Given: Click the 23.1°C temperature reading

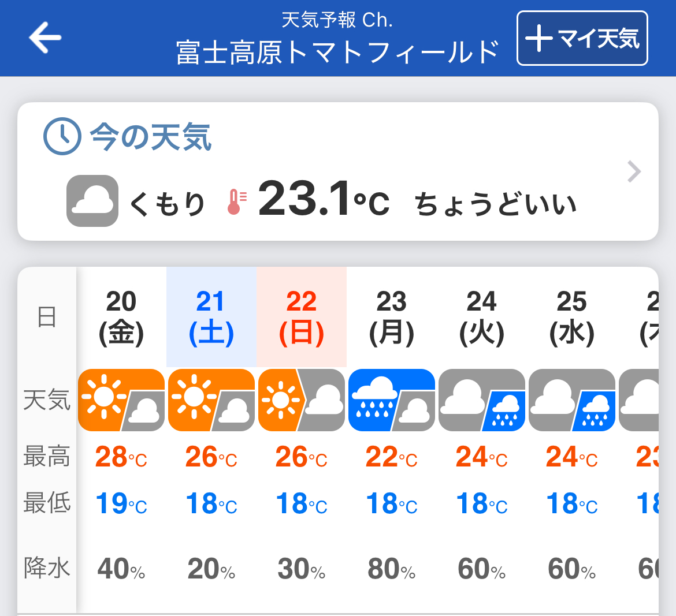Looking at the screenshot, I should pos(324,199).
